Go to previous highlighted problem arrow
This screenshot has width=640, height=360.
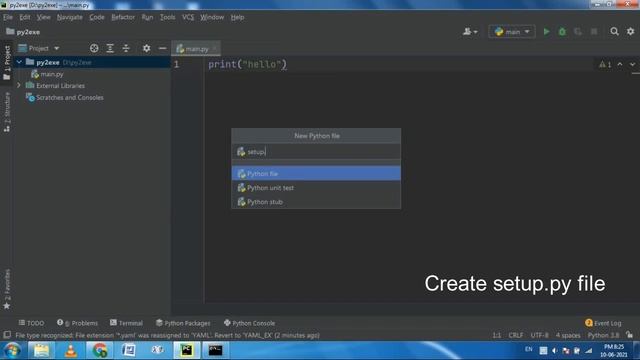point(620,64)
